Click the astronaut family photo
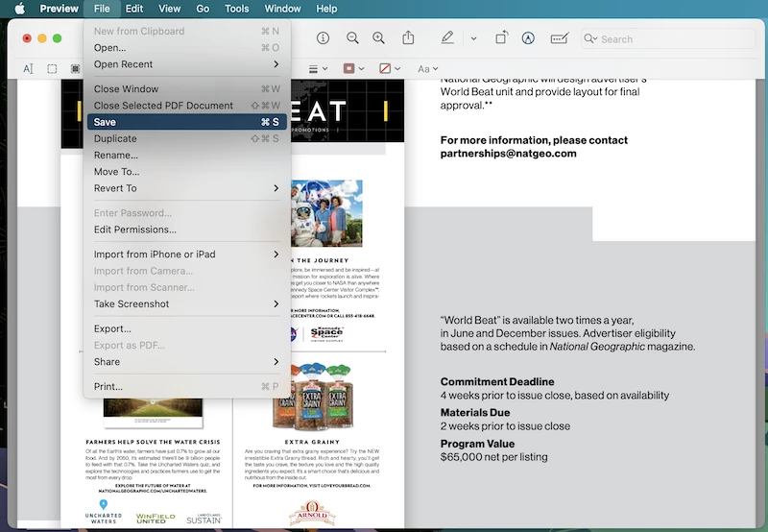The image size is (768, 532). coord(326,213)
